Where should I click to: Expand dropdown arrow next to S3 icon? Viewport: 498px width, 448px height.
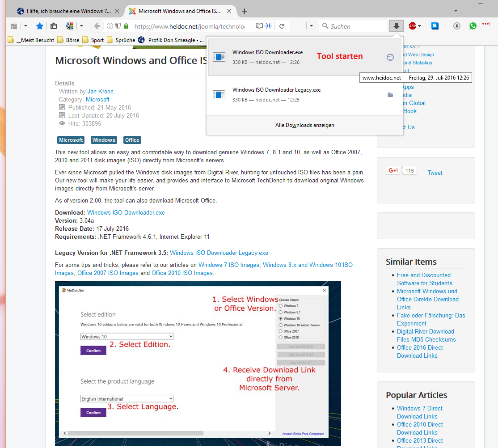(82, 26)
